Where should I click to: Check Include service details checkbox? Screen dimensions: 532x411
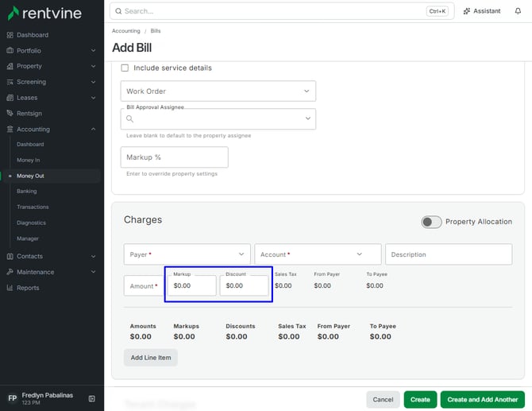125,68
